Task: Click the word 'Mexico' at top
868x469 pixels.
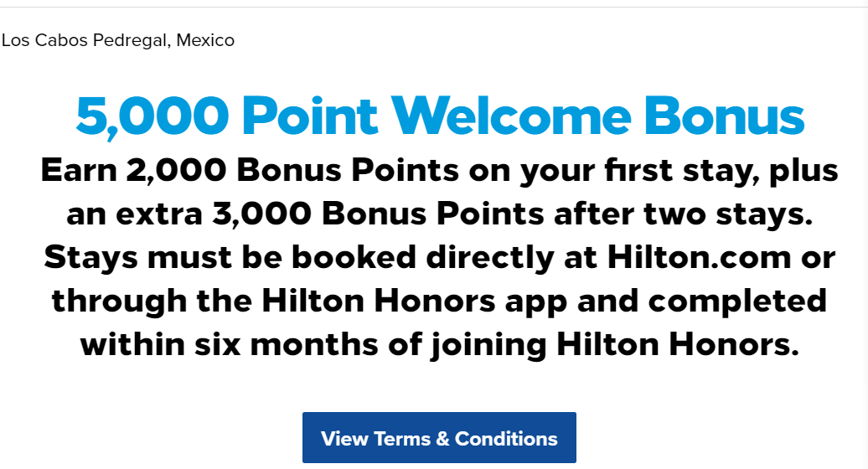Action: point(205,40)
